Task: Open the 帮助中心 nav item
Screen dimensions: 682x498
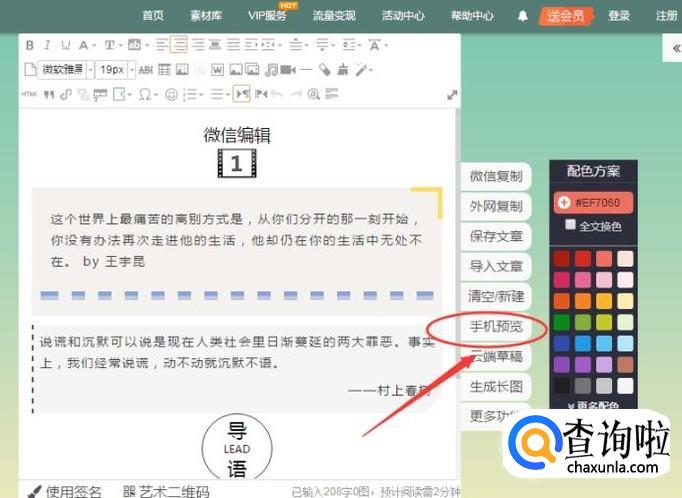Action: tap(472, 16)
